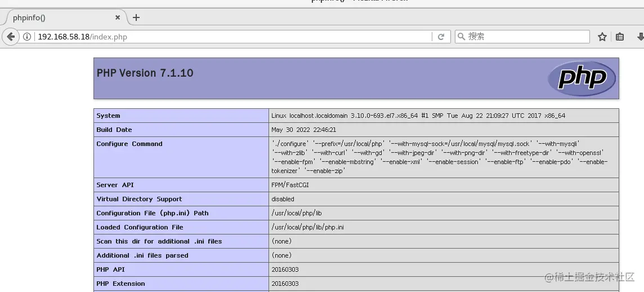Viewport: 644px width, 292px height.
Task: Select Configuration File (php.ini) Path label
Action: click(x=153, y=213)
